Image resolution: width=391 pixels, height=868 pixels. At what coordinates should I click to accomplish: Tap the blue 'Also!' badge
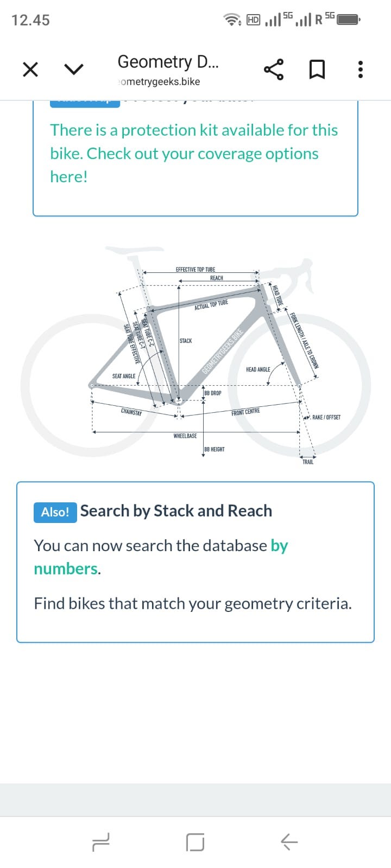55,512
